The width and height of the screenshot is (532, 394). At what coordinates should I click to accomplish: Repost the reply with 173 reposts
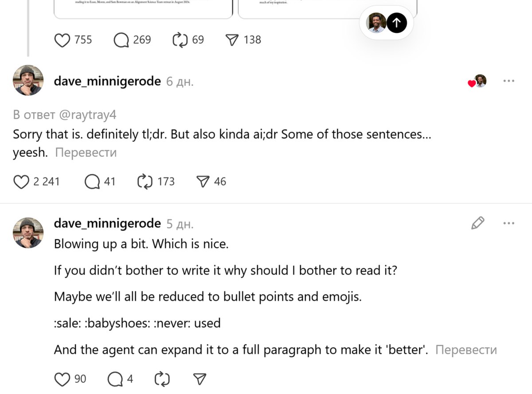point(145,182)
